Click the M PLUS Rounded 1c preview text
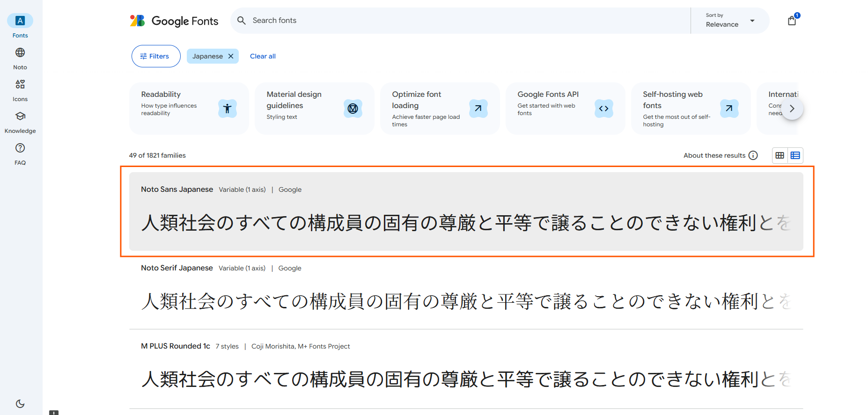This screenshot has height=415, width=868. click(466, 379)
